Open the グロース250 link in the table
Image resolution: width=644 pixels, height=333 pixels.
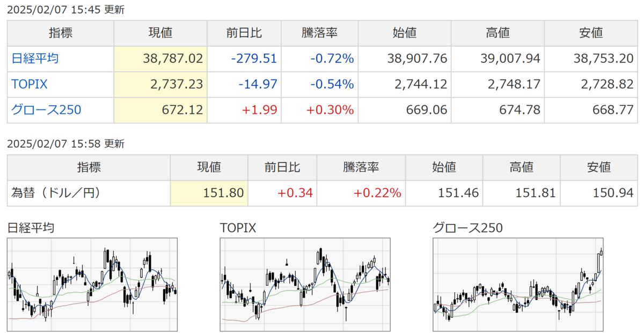[46, 110]
